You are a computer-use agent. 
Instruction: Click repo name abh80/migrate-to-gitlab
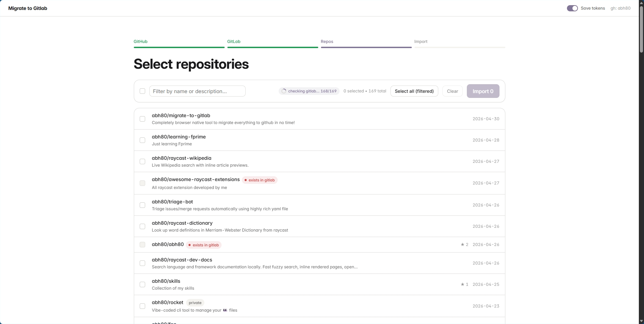[x=181, y=115]
